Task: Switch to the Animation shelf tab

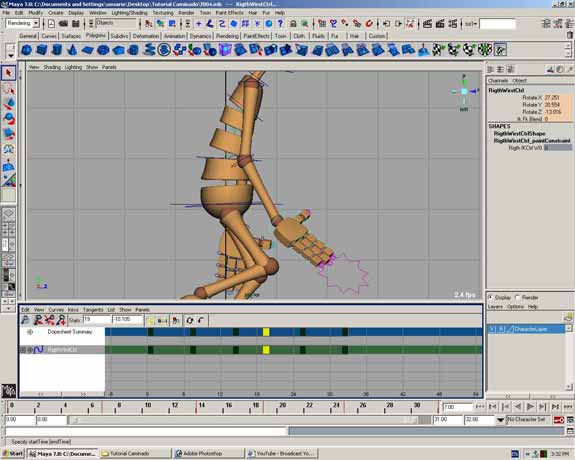Action: [x=175, y=36]
